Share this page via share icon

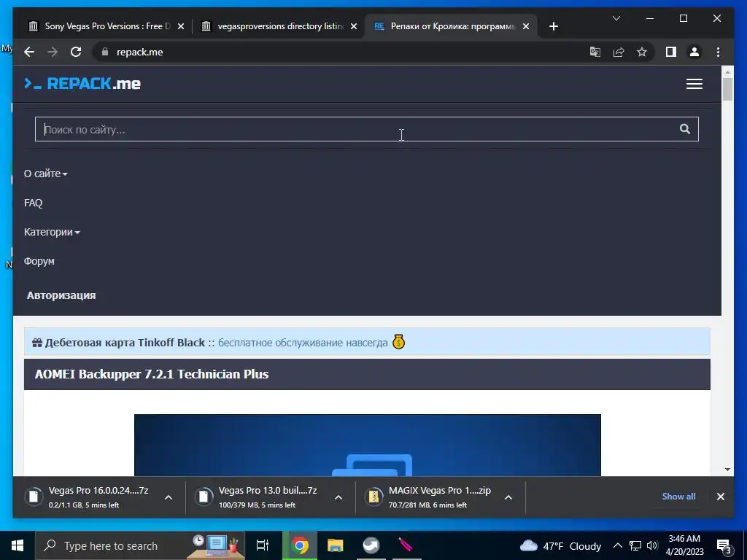(619, 52)
